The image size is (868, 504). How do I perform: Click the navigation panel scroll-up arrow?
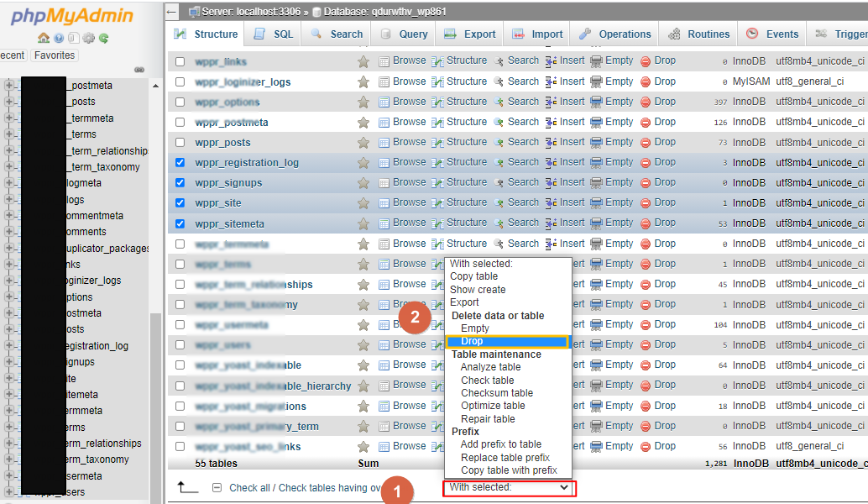pos(155,86)
